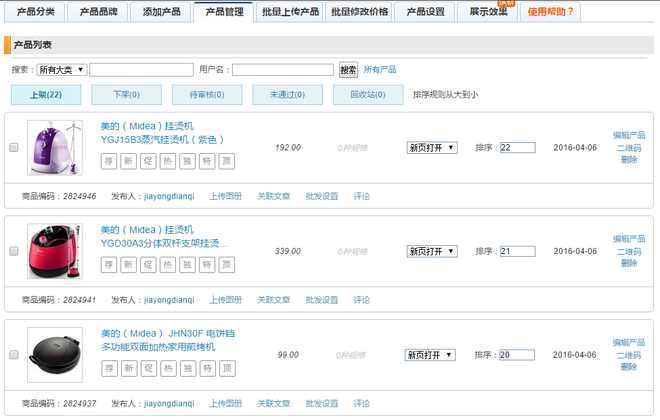This screenshot has width=660, height=420.
Task: Toggle 独 tag for YGJ15B3 purple steamer
Action: coord(187,161)
